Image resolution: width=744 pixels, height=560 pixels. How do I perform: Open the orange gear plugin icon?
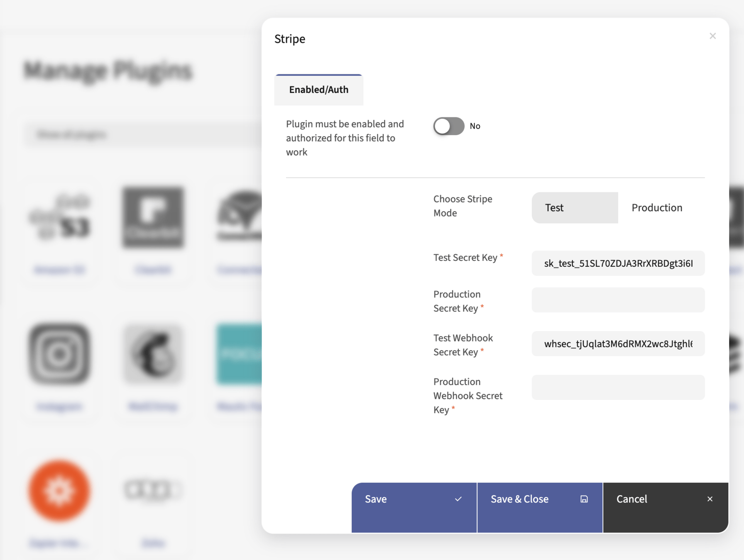(x=59, y=490)
